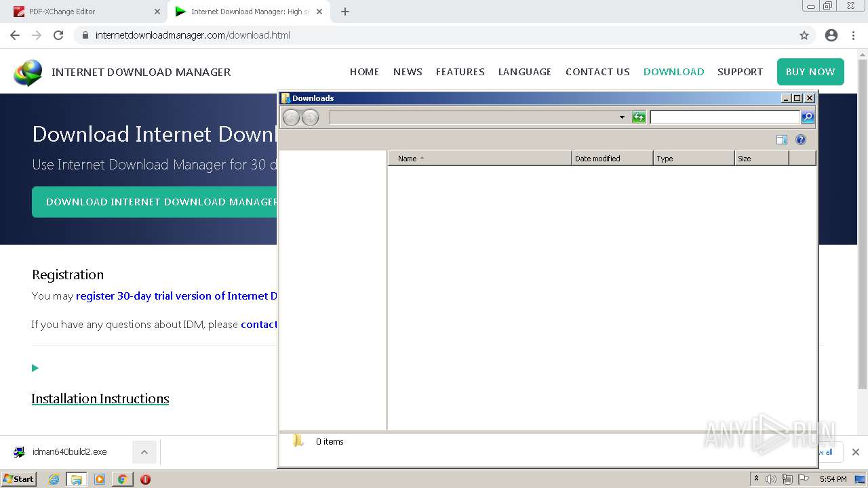The image size is (868, 488).
Task: Launch Internet Explorer from the taskbar
Action: [54, 479]
